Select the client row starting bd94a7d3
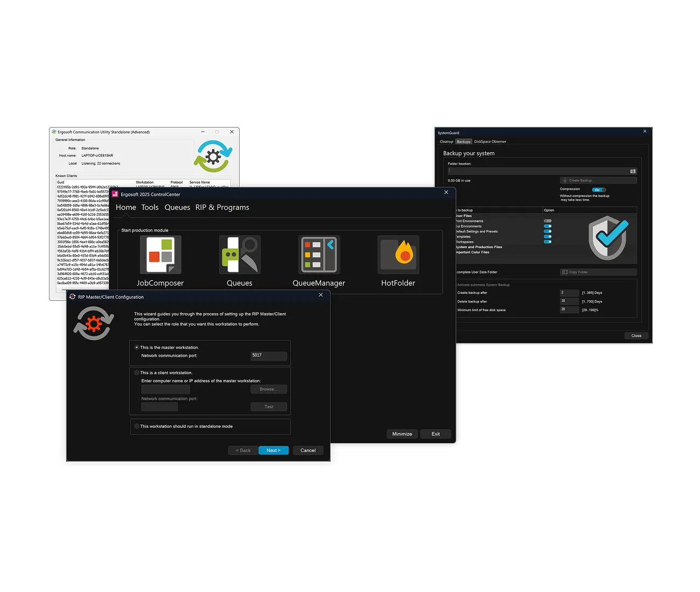 [x=83, y=270]
